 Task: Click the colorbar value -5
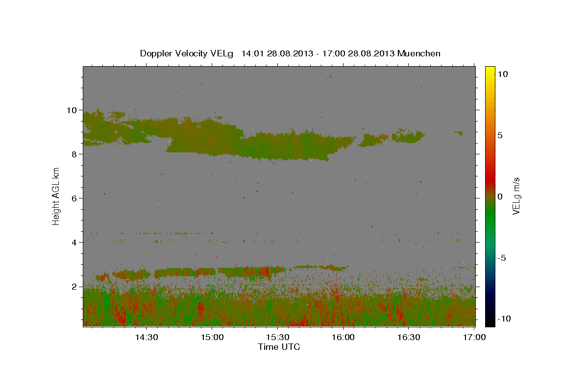pos(502,258)
